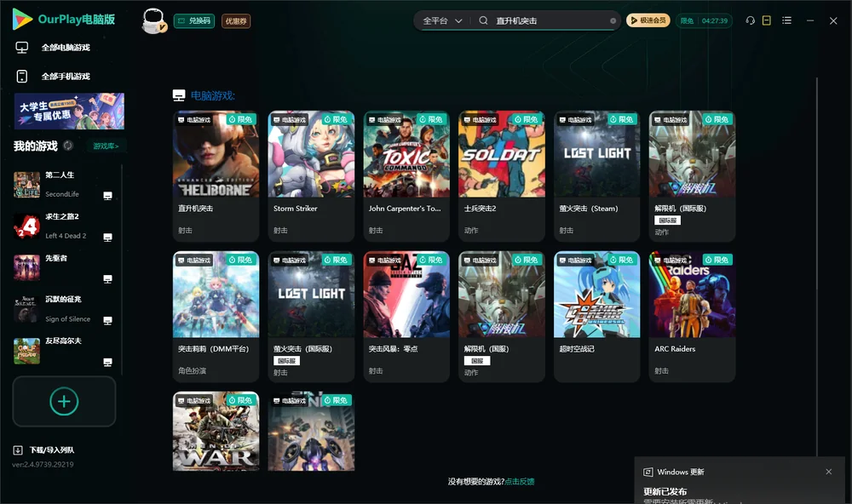Open customer support headset icon
The height and width of the screenshot is (504, 852).
(751, 20)
